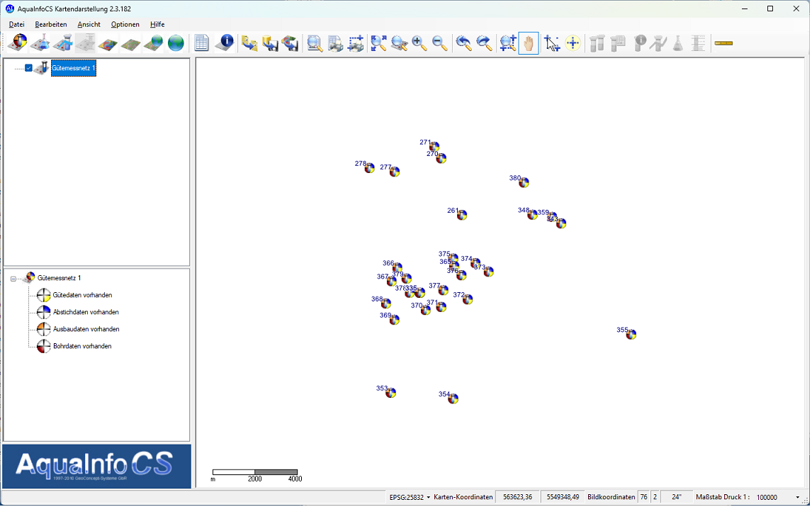Open the Maßstab Druck scale dropdown
Viewport: 812px width, 507px height.
(x=798, y=498)
